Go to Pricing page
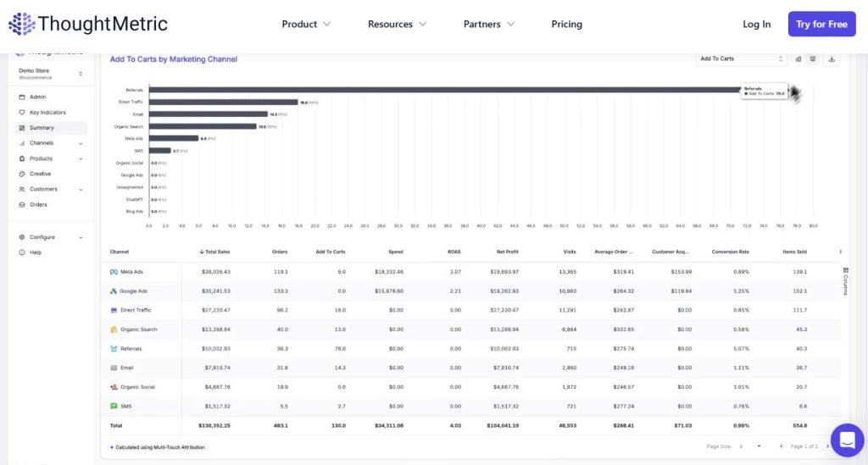 [566, 25]
